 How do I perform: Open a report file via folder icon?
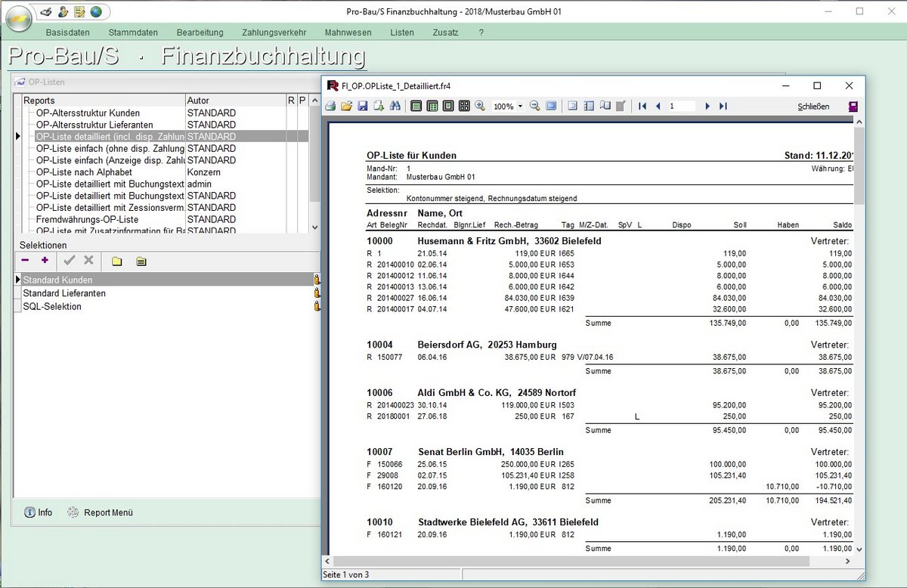pos(346,107)
